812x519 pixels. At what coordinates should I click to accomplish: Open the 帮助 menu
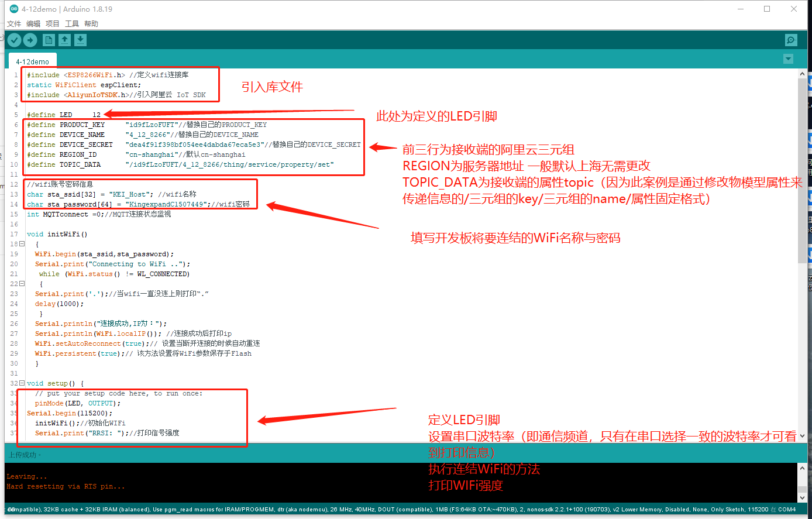pos(91,24)
